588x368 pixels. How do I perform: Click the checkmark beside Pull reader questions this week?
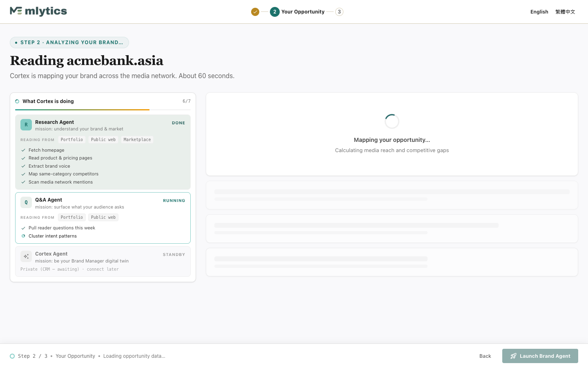point(23,228)
